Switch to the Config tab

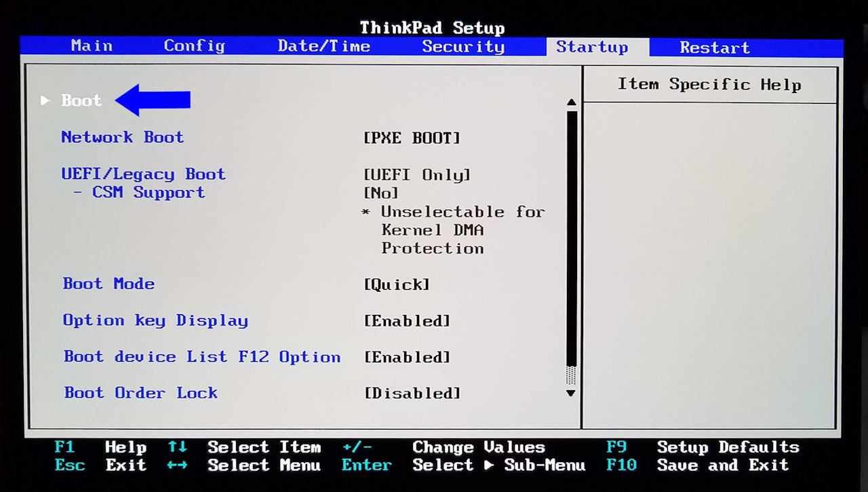(194, 46)
